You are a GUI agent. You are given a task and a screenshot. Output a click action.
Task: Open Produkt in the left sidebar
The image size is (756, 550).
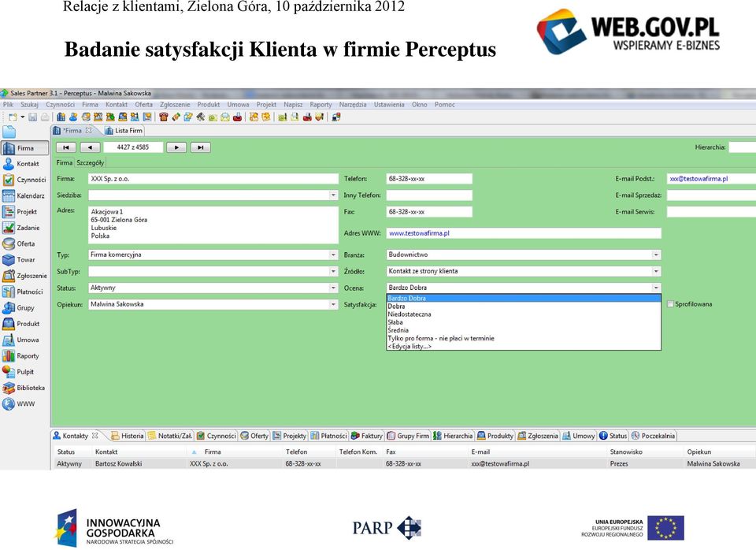point(22,324)
